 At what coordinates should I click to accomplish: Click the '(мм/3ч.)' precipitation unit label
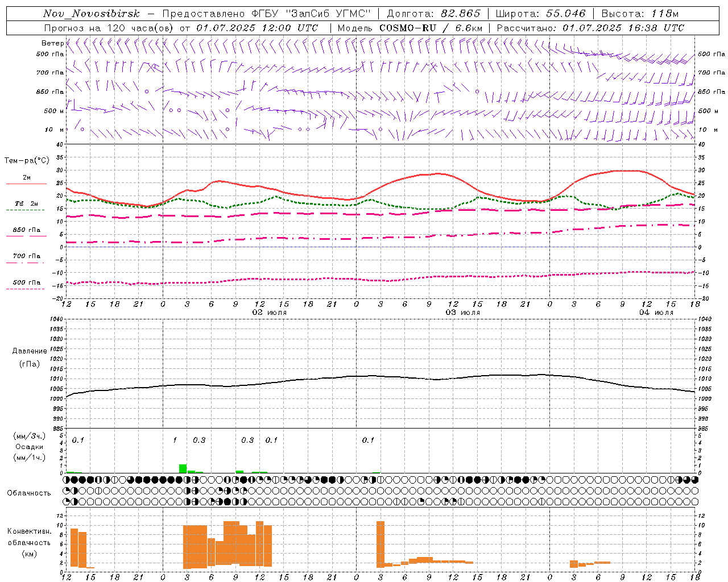tap(30, 436)
